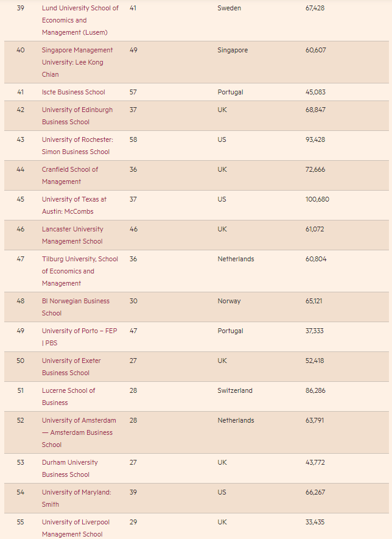Click Durham University Business School entry
Image resolution: width=392 pixels, height=539 pixels.
point(69,468)
